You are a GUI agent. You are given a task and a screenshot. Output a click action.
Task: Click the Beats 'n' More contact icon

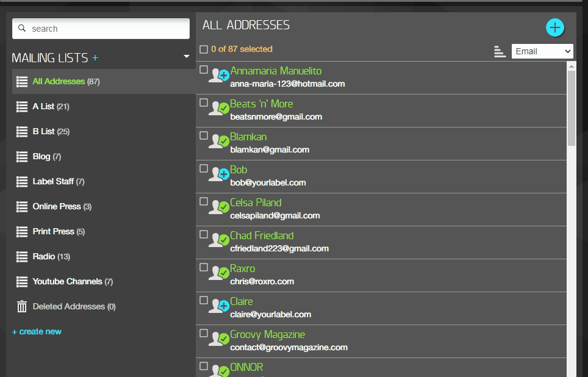[x=219, y=109]
